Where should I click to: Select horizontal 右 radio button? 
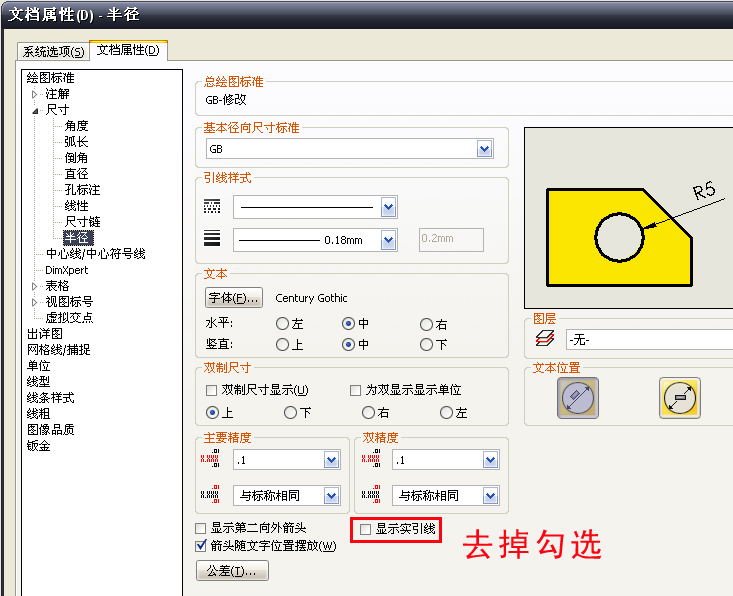[x=426, y=324]
